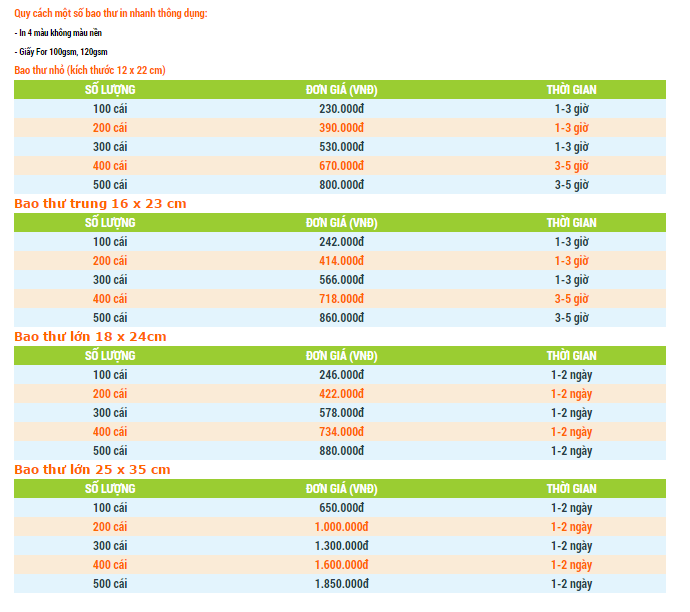Select '100 cái' in the 650.000đ row
Image resolution: width=690 pixels, height=612 pixels.
(x=110, y=508)
